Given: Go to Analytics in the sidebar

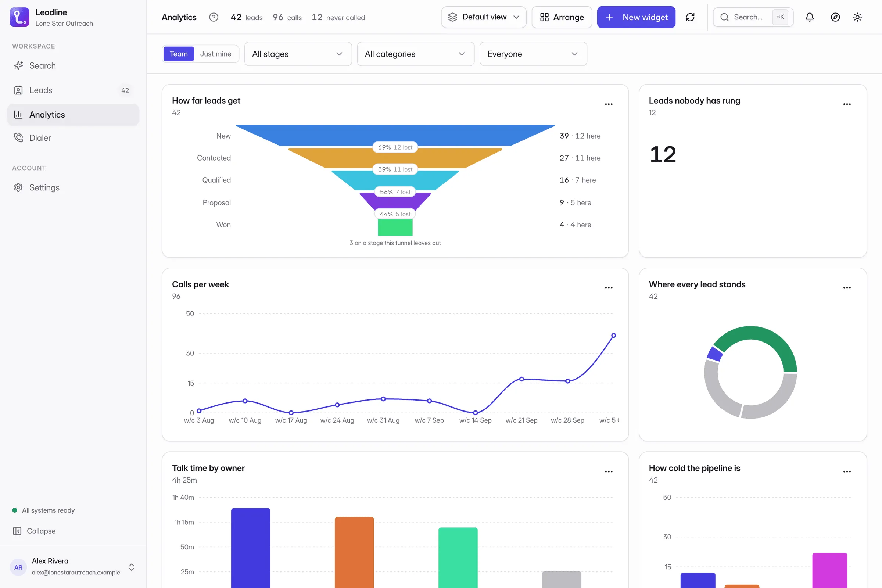Looking at the screenshot, I should (73, 114).
